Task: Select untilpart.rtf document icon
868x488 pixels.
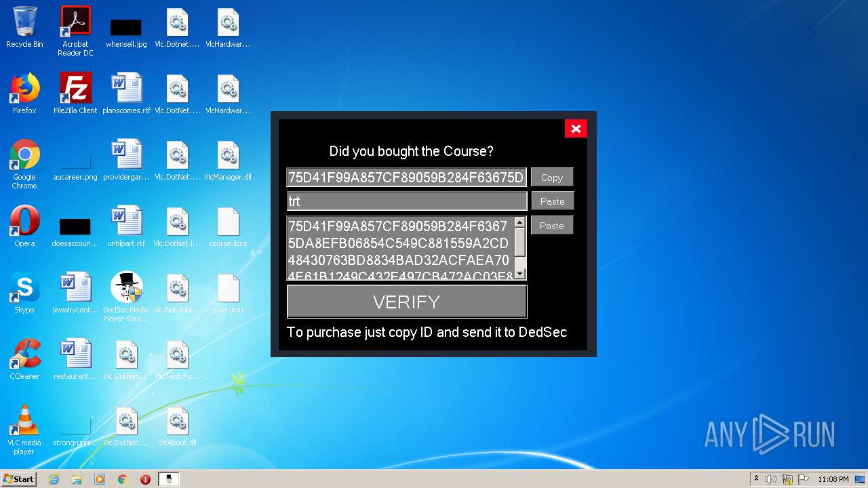Action: click(126, 226)
